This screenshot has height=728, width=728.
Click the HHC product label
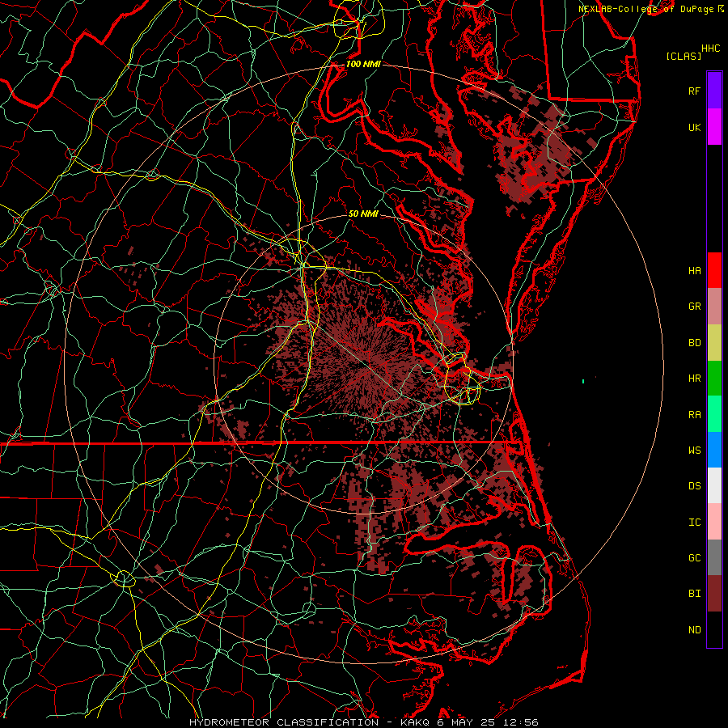tap(711, 49)
